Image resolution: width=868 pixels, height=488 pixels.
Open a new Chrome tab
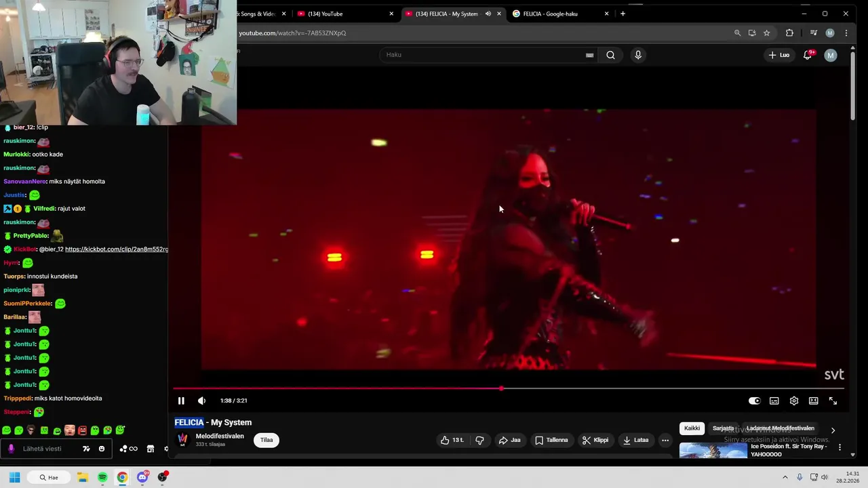coord(623,14)
